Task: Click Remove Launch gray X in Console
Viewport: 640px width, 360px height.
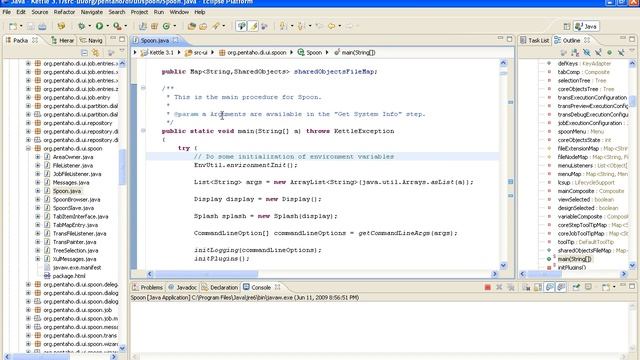Action: coord(499,288)
